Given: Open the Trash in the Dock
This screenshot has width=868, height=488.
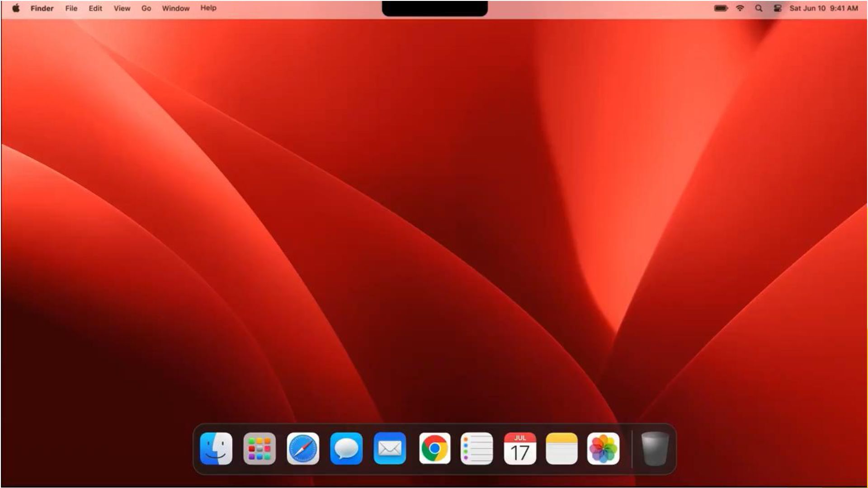Looking at the screenshot, I should [x=655, y=449].
